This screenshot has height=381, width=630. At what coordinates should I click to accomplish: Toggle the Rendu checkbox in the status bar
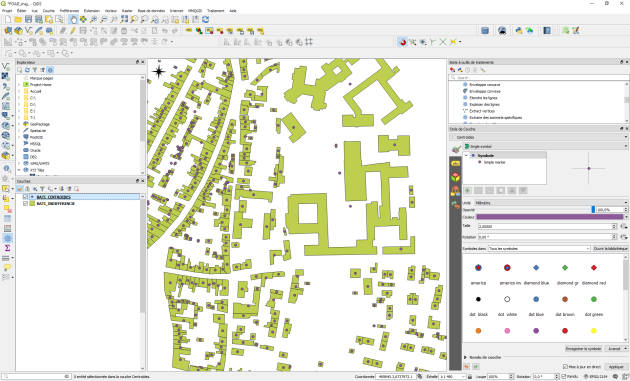coord(564,377)
